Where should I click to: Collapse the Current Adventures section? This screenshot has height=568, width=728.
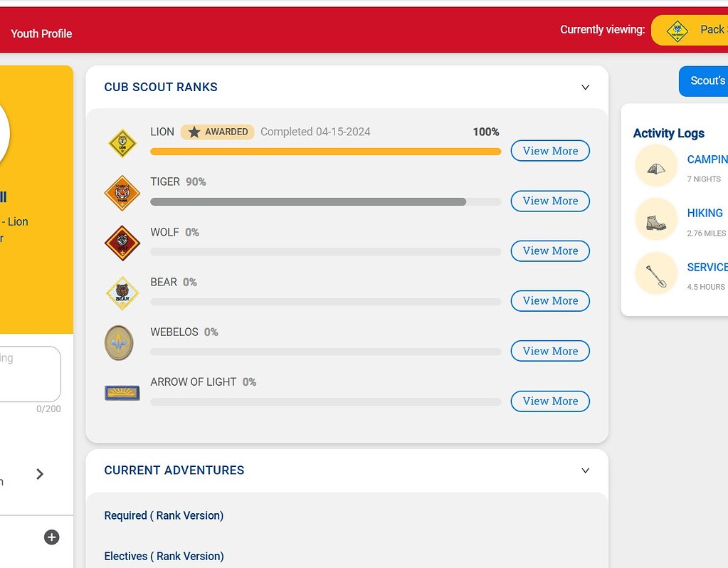[585, 470]
